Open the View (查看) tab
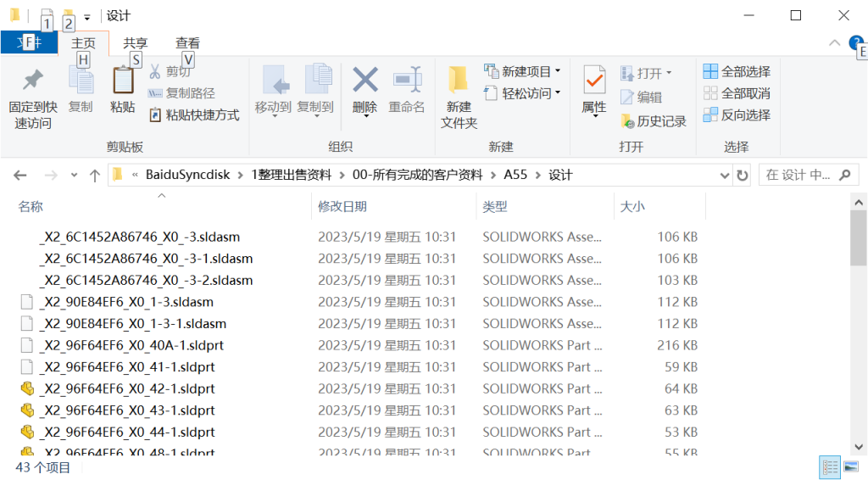The height and width of the screenshot is (480, 868). pos(187,43)
